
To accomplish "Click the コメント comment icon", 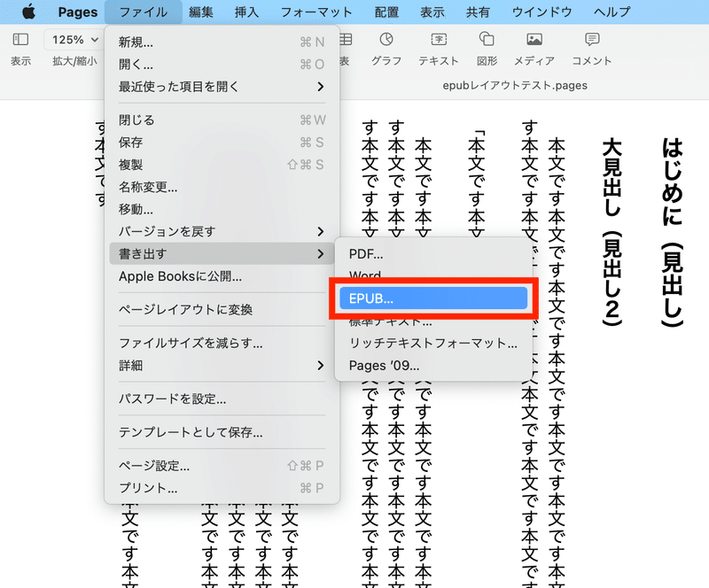I will tap(592, 39).
